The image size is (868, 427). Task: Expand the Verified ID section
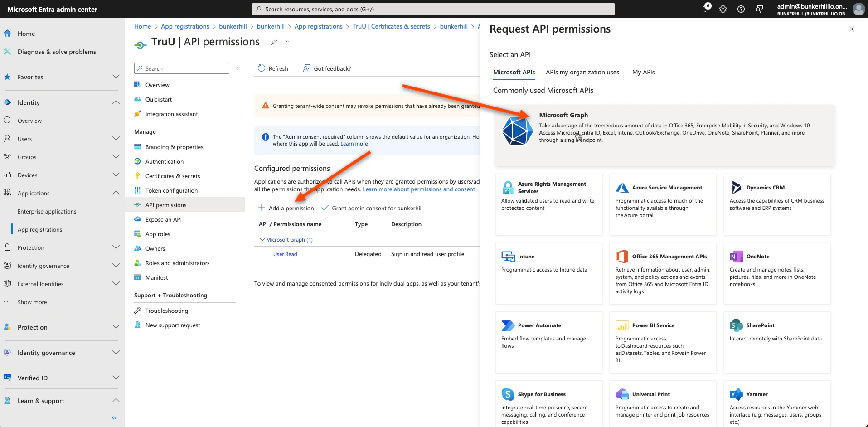[116, 378]
